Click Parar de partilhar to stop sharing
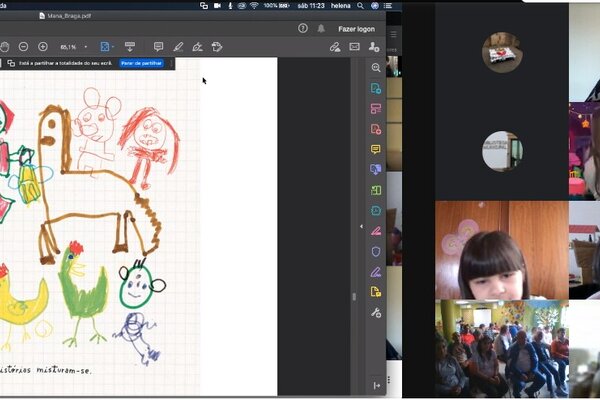This screenshot has height=400, width=600. 142,63
